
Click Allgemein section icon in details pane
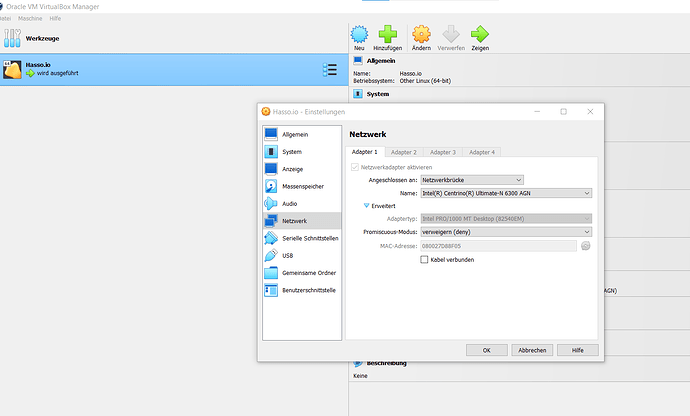[358, 61]
